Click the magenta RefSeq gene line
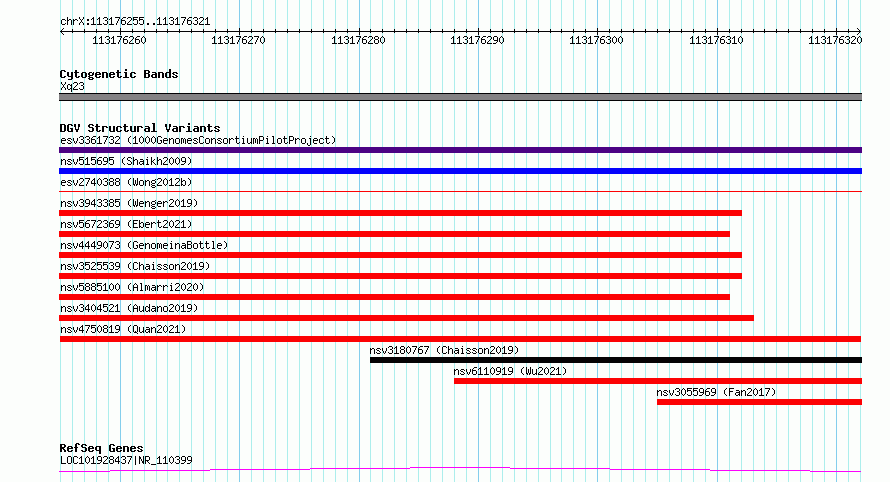The image size is (890, 482). [460, 470]
